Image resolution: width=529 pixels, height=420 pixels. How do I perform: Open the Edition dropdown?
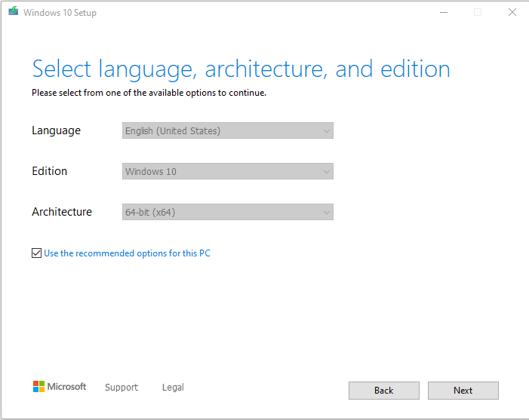[x=228, y=171]
